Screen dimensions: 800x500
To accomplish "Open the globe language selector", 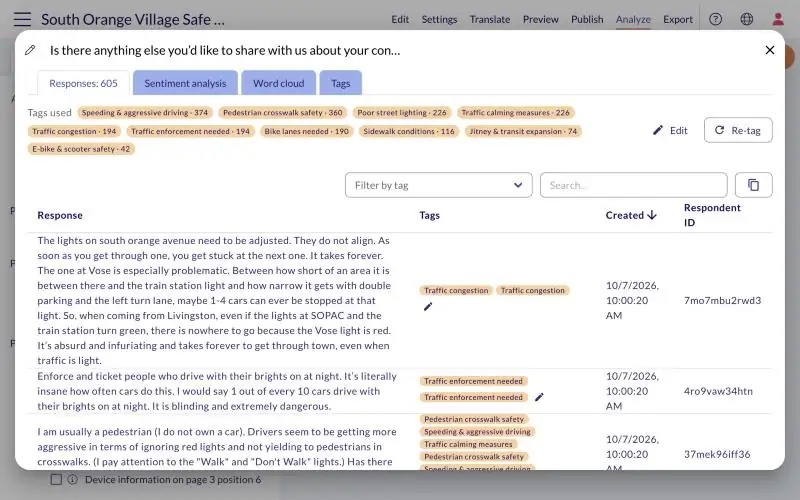I will point(746,19).
